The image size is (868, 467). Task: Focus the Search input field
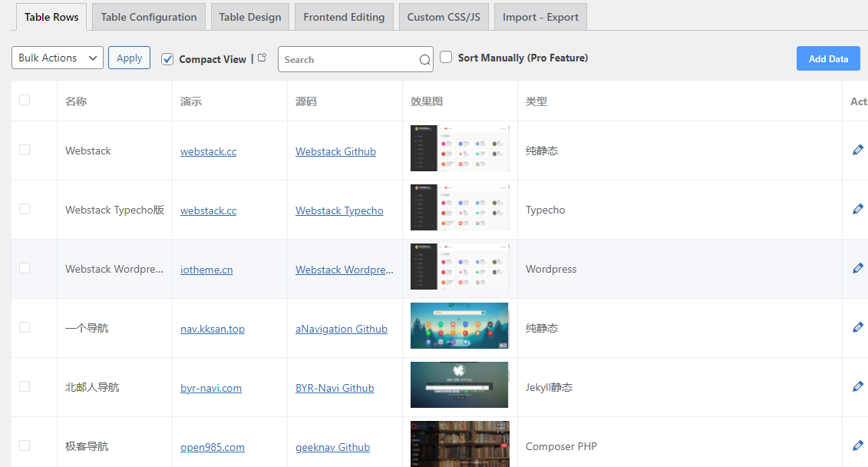349,60
